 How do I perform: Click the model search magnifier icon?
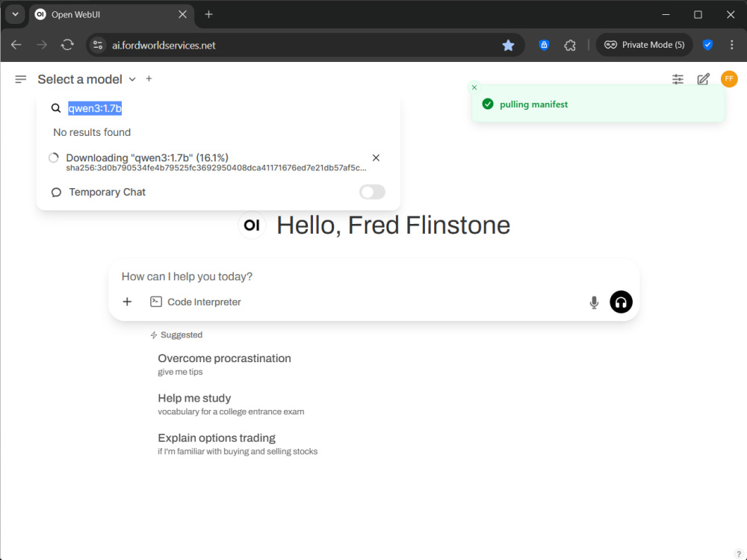(56, 108)
